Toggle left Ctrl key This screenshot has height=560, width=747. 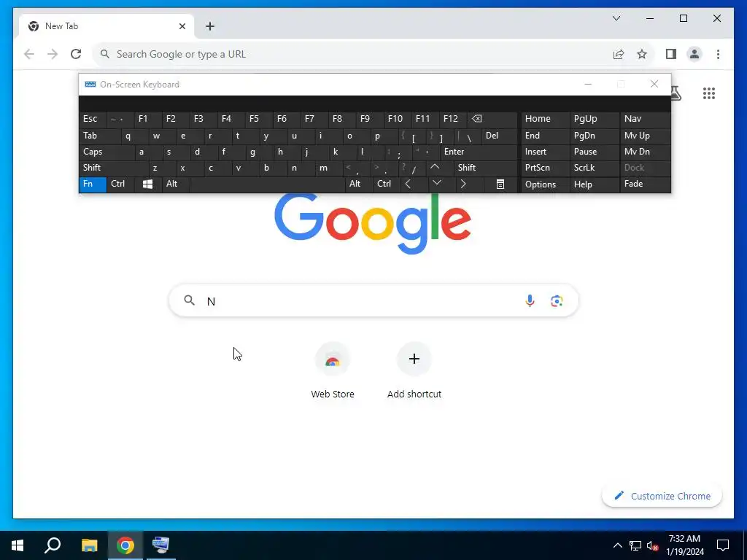(120, 184)
